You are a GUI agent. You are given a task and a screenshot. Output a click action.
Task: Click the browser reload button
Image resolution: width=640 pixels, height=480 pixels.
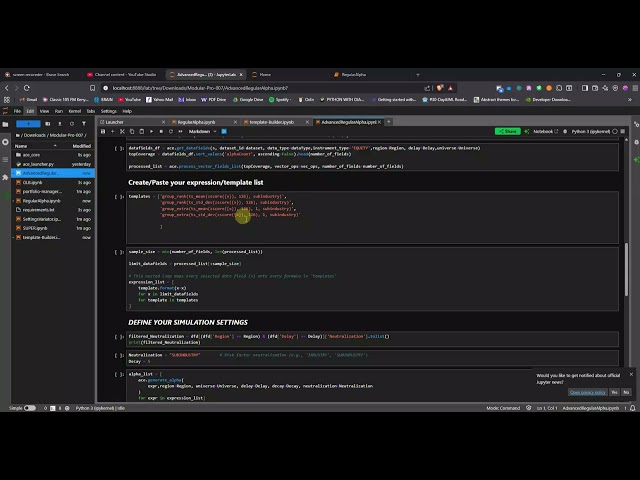(x=27, y=88)
